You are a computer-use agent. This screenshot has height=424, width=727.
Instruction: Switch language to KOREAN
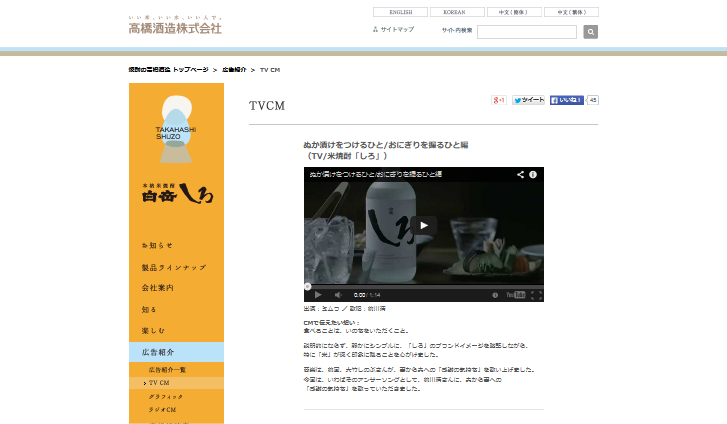457,12
